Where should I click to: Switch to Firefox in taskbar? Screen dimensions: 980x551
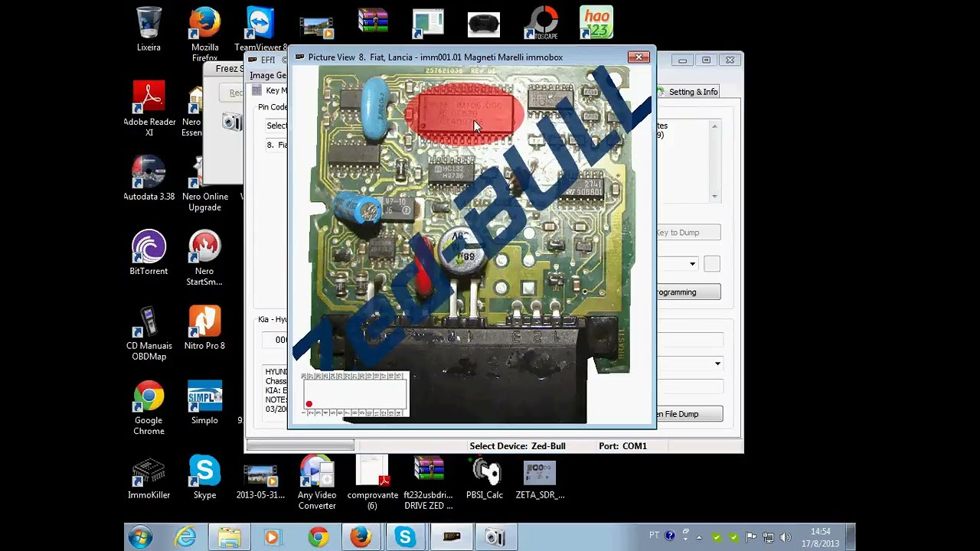(x=361, y=537)
